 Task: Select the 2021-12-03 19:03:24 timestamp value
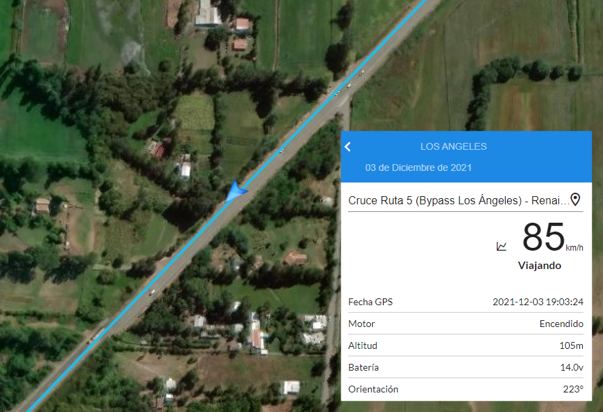(538, 302)
